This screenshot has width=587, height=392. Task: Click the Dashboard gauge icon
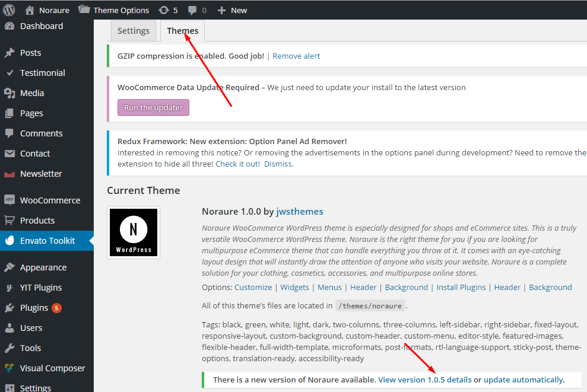point(9,26)
